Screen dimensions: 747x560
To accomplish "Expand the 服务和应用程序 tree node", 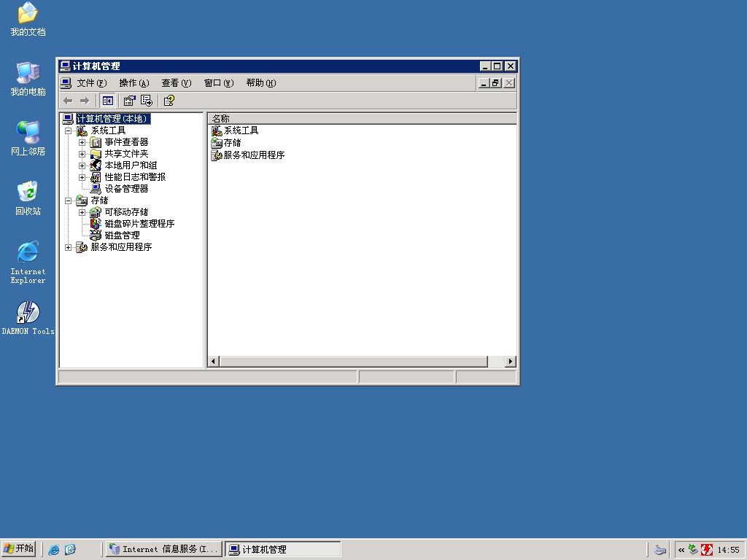I will tap(68, 247).
